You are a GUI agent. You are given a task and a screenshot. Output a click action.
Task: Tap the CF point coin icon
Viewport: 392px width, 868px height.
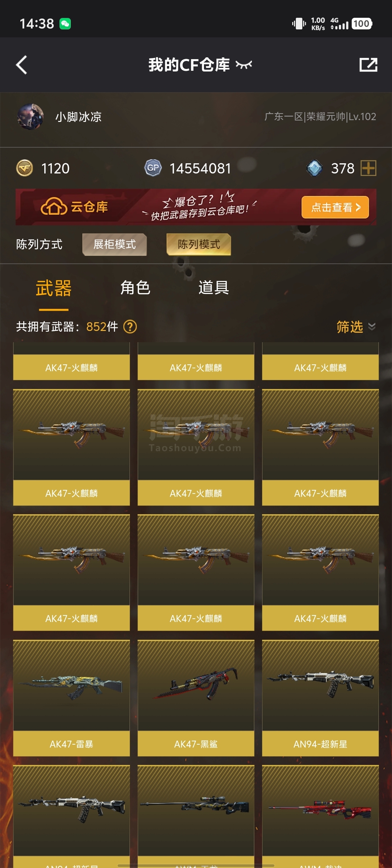coord(25,168)
